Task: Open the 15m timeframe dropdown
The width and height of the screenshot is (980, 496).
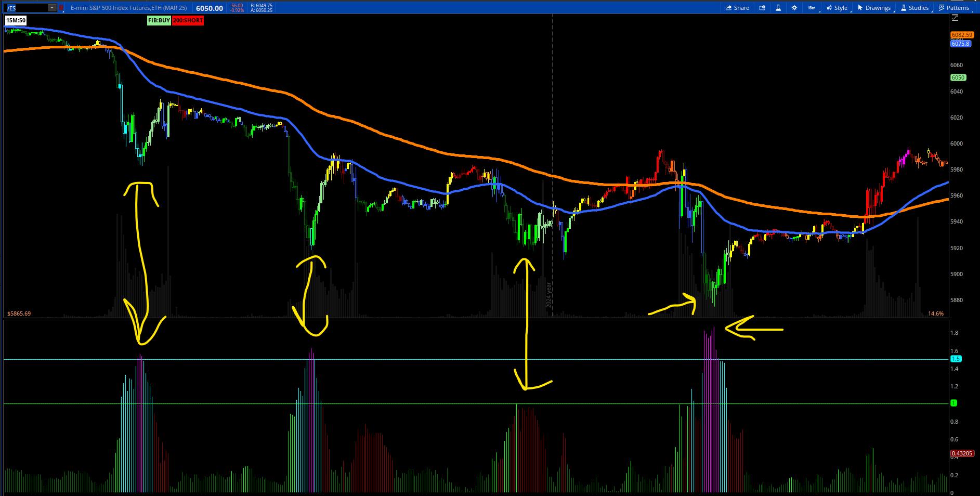Action: (x=812, y=8)
